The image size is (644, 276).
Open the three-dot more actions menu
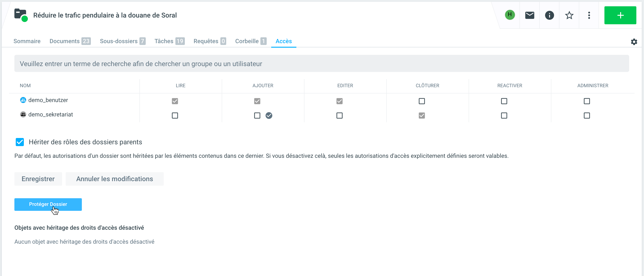589,15
